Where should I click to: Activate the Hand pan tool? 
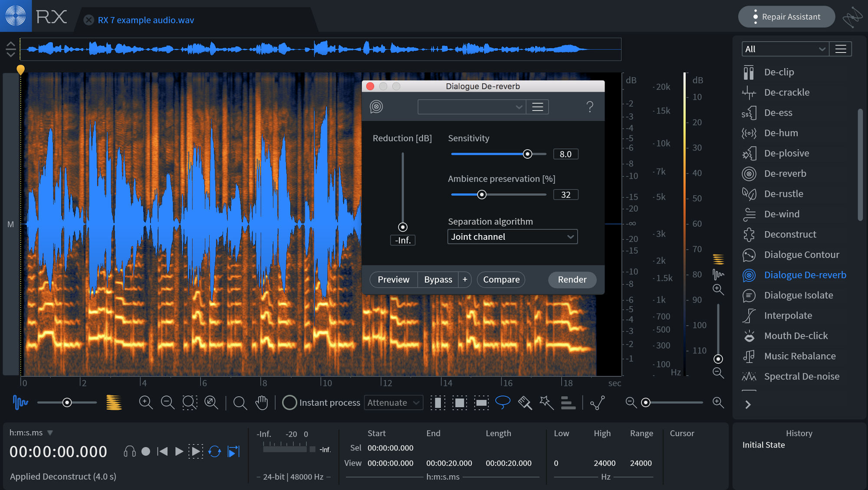pyautogui.click(x=261, y=402)
